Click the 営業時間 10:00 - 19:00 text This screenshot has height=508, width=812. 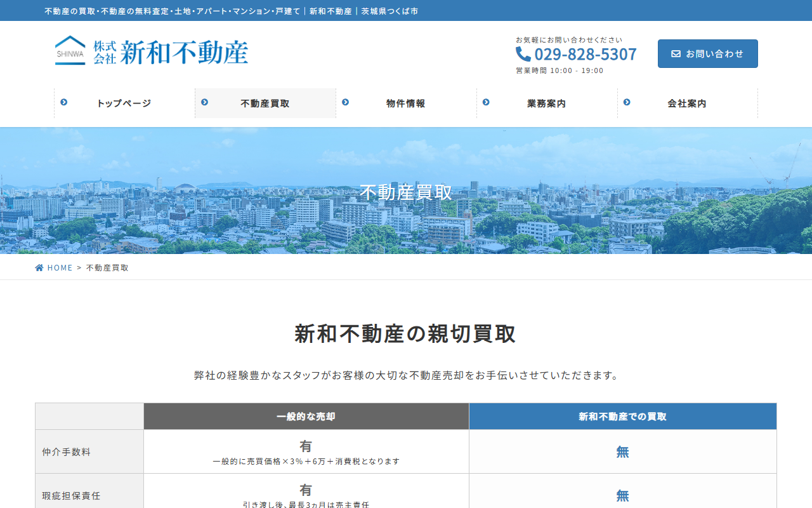(x=560, y=70)
